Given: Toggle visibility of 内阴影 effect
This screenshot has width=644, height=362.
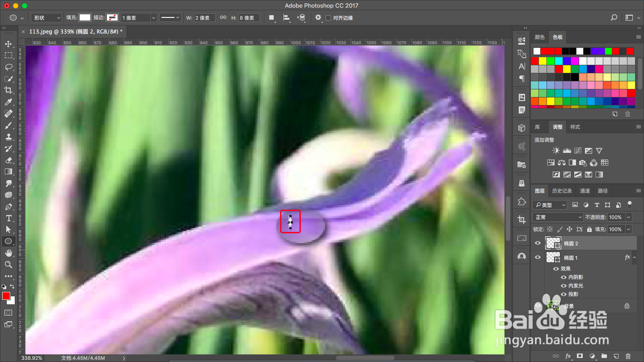Looking at the screenshot, I should coord(563,277).
